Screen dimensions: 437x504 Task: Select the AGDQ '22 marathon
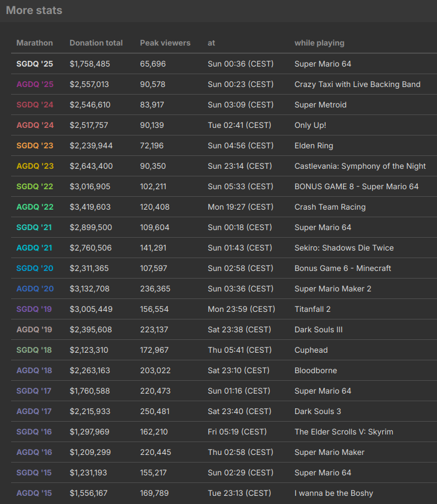(x=34, y=207)
